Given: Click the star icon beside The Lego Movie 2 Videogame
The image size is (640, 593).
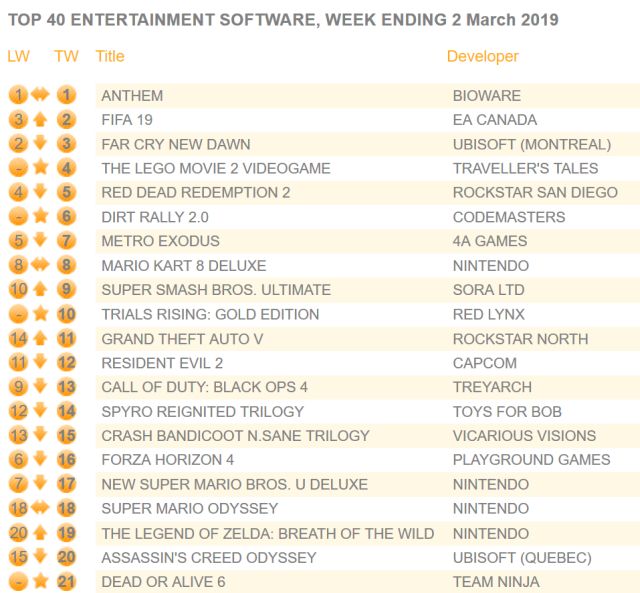Looking at the screenshot, I should 41,168.
